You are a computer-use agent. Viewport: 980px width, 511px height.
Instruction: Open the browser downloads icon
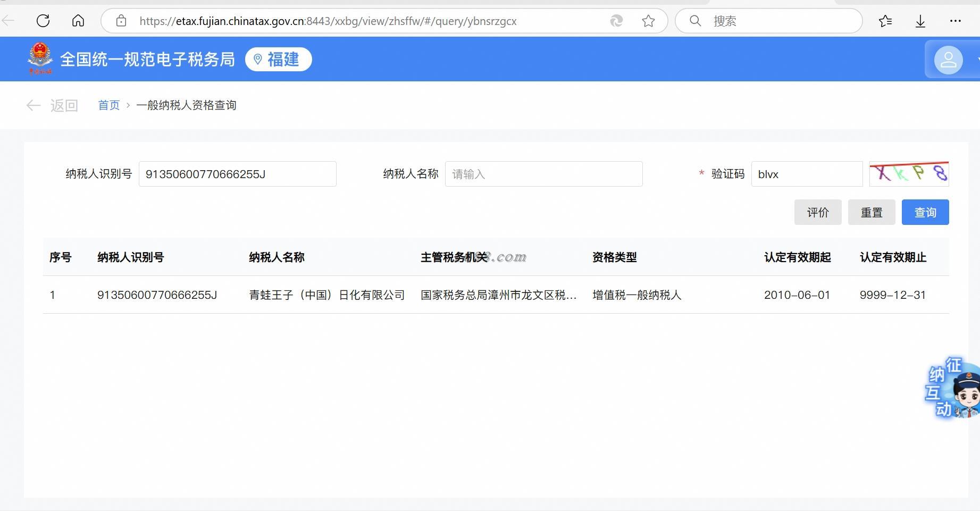pyautogui.click(x=920, y=21)
